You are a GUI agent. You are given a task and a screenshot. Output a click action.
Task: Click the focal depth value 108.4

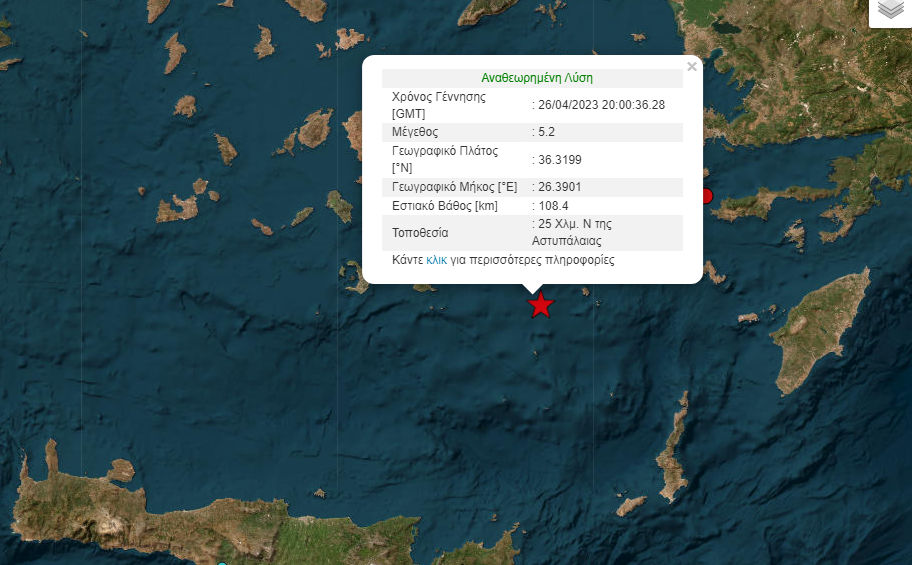553,206
